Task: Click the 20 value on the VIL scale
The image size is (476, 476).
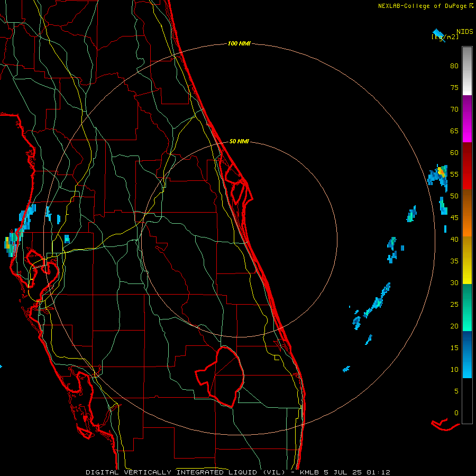Action: pos(454,326)
